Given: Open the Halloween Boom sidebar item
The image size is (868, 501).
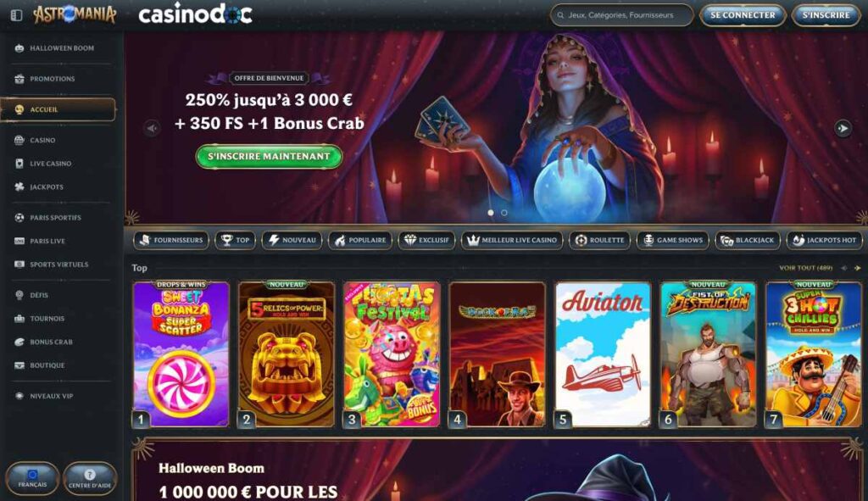Looking at the screenshot, I should pyautogui.click(x=58, y=48).
